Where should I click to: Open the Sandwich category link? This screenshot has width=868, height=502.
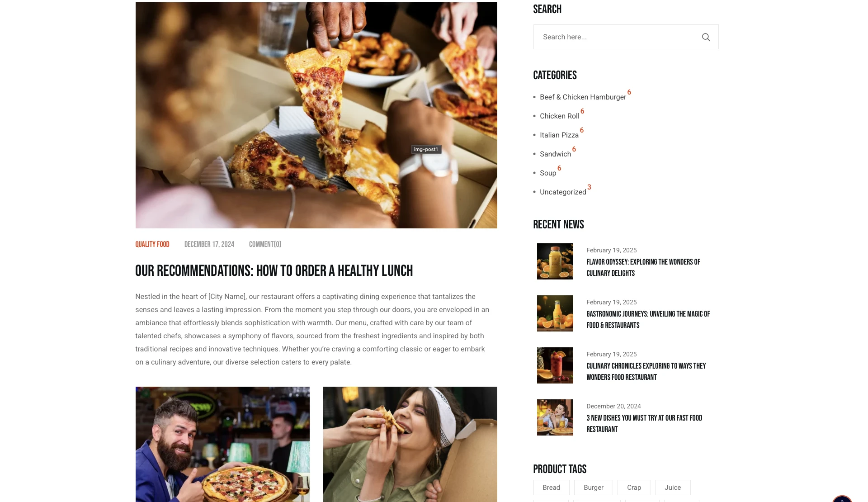[555, 154]
